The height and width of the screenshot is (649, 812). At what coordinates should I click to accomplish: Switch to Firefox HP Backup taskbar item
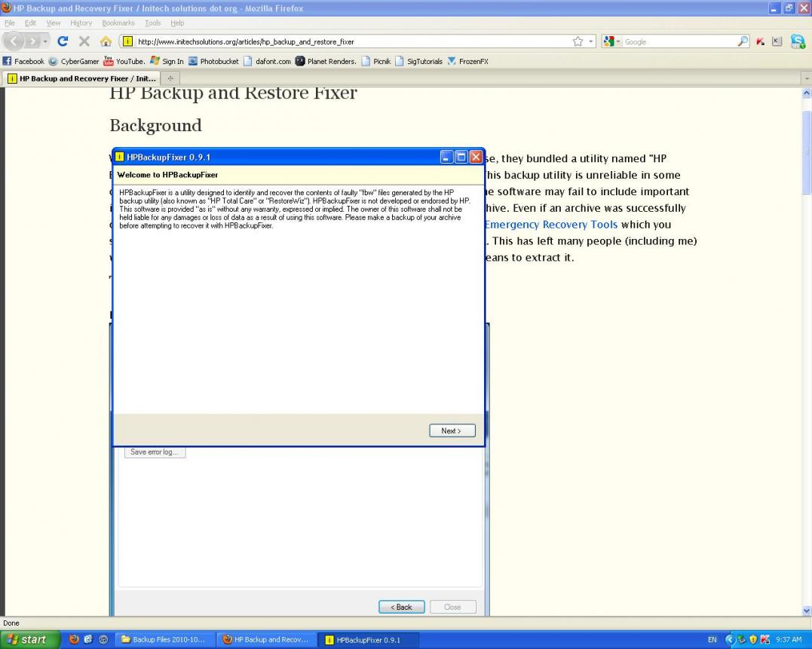click(x=266, y=640)
